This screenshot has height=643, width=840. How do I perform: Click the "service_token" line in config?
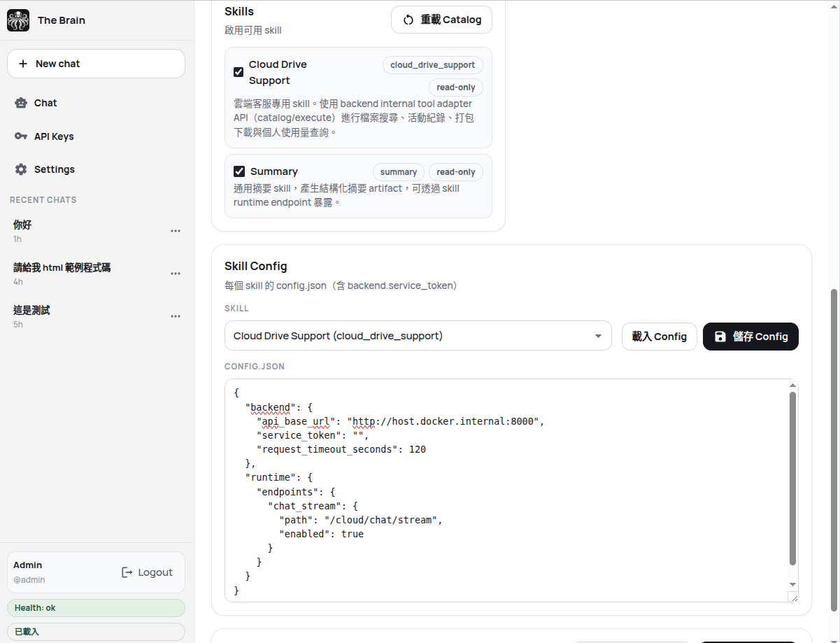[313, 435]
